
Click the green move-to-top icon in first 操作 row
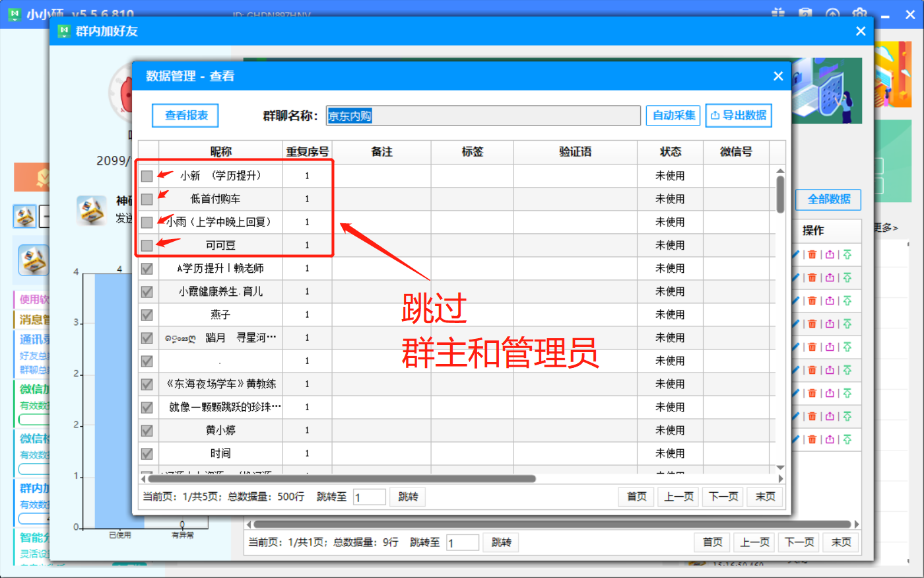coord(847,255)
